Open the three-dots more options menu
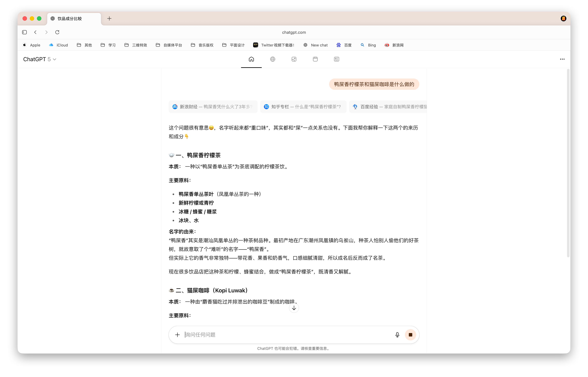Image resolution: width=588 pixels, height=377 pixels. 562,59
